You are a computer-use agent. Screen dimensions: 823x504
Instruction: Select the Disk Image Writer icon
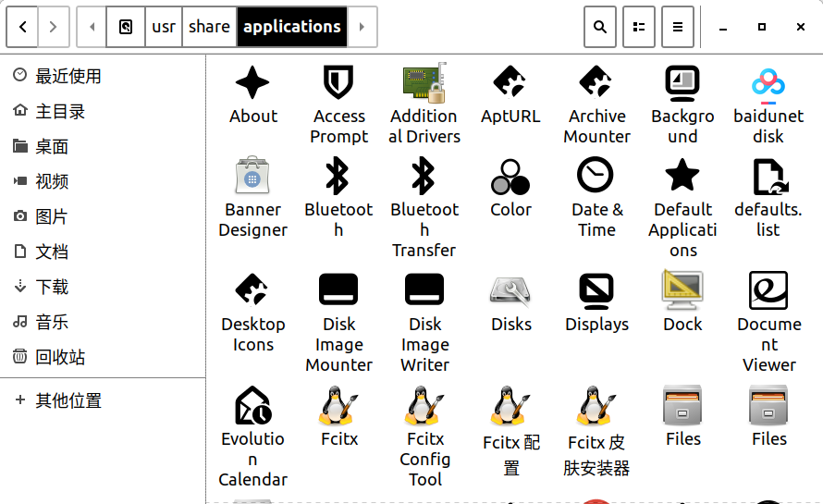click(x=424, y=289)
